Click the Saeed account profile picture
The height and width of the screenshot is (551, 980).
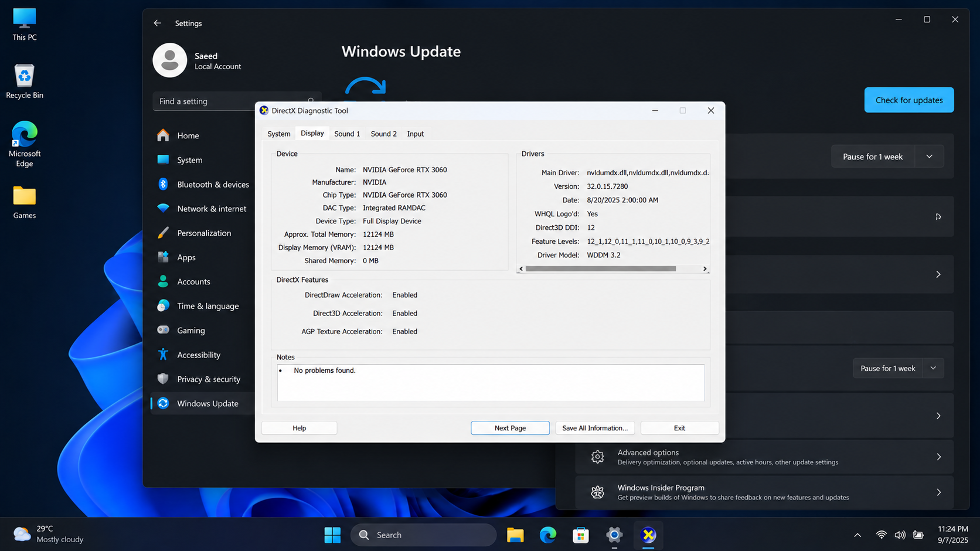click(x=170, y=60)
